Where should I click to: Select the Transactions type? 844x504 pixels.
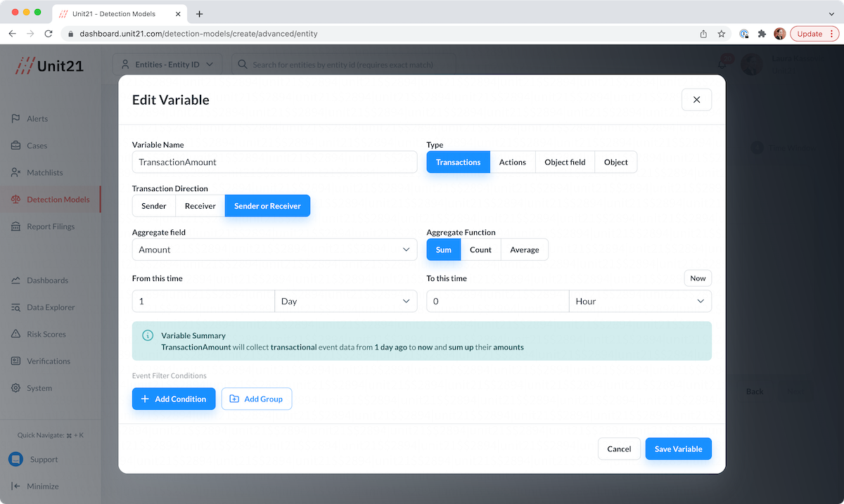[458, 162]
